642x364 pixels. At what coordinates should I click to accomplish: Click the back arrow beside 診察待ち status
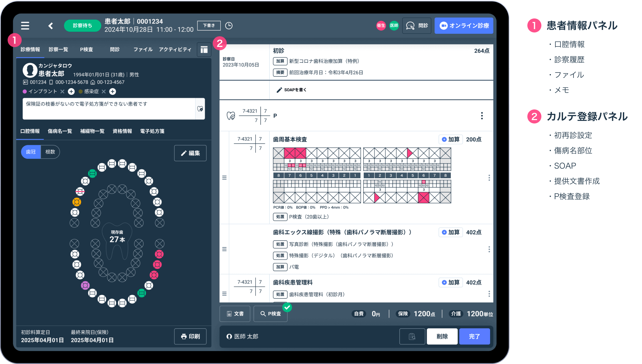pos(51,26)
